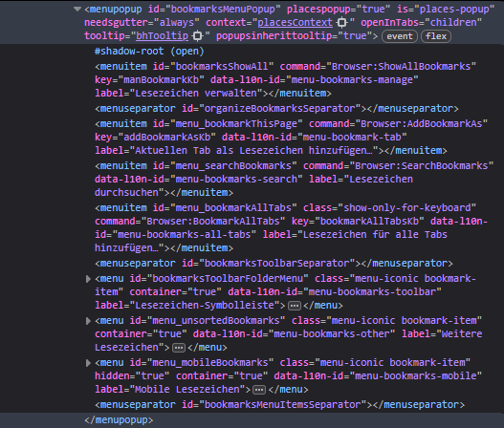Click command value "Browser:AddBookmarkAs"
The height and width of the screenshot is (428, 504).
pos(422,124)
